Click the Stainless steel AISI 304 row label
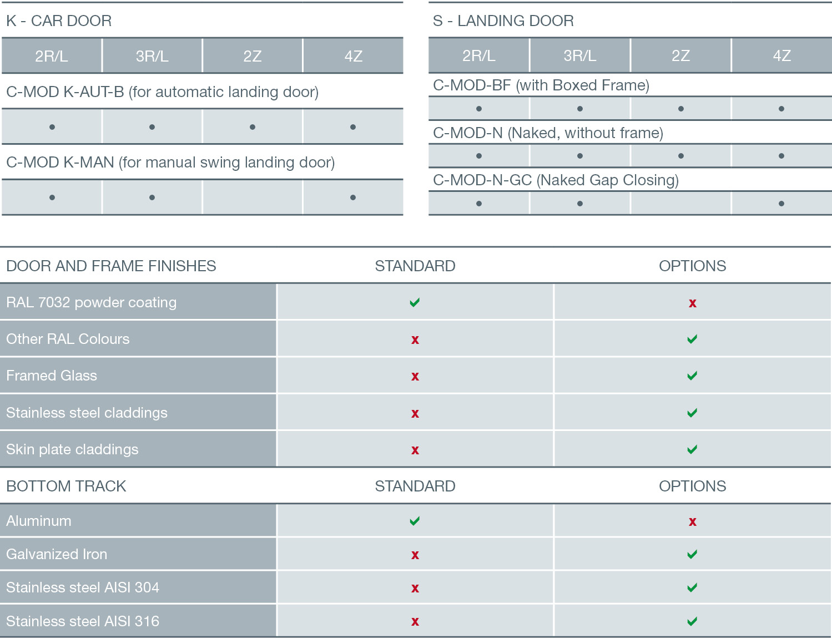Image resolution: width=832 pixels, height=644 pixels. (x=83, y=587)
